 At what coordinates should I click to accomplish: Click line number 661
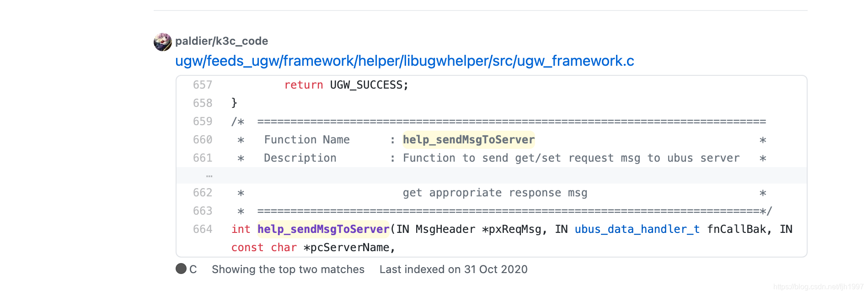click(203, 158)
